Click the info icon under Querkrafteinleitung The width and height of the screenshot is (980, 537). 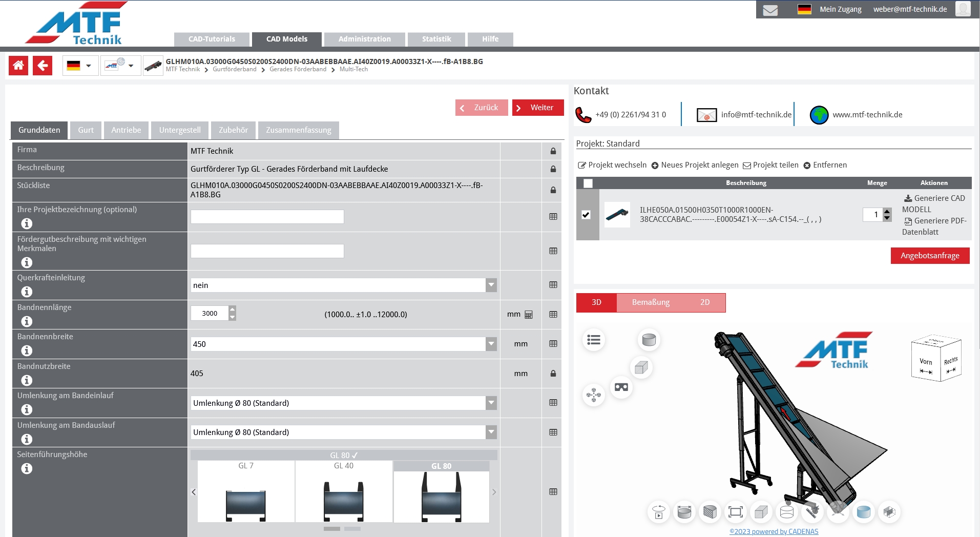[x=27, y=292]
